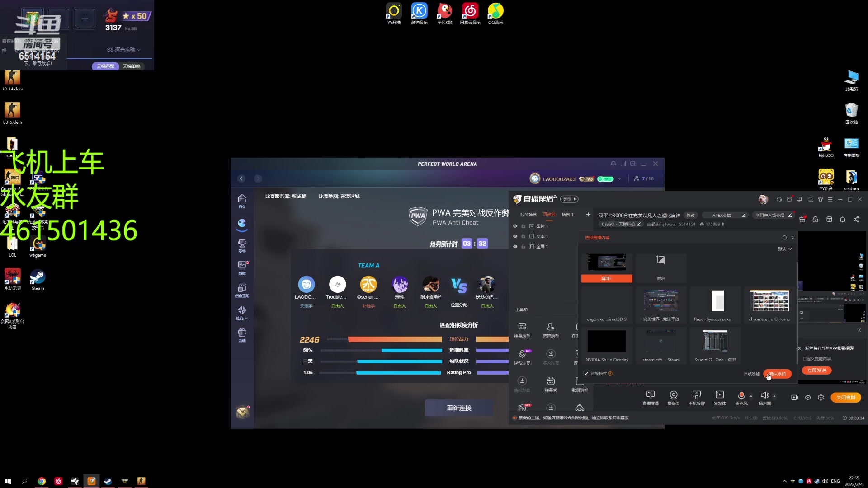
Task: Open the 活动 gift icon in the sidebar
Action: [x=242, y=335]
